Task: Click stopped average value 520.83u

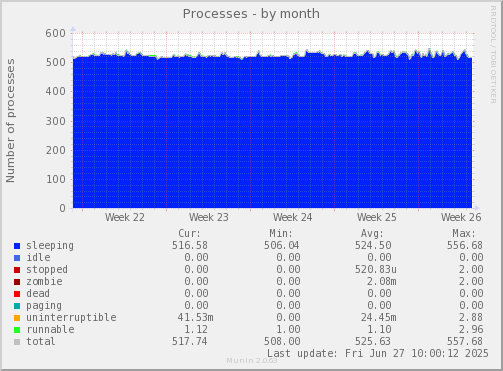Action: coord(376,269)
